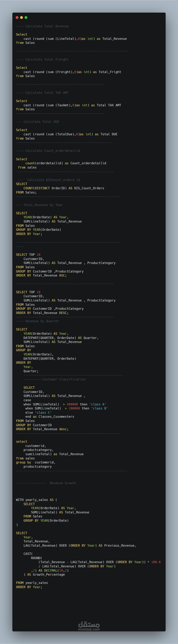Image resolution: width=178 pixels, height=644 pixels.
Task: Click the comment "Total_Revenue by Year"
Action: [x=39, y=205]
